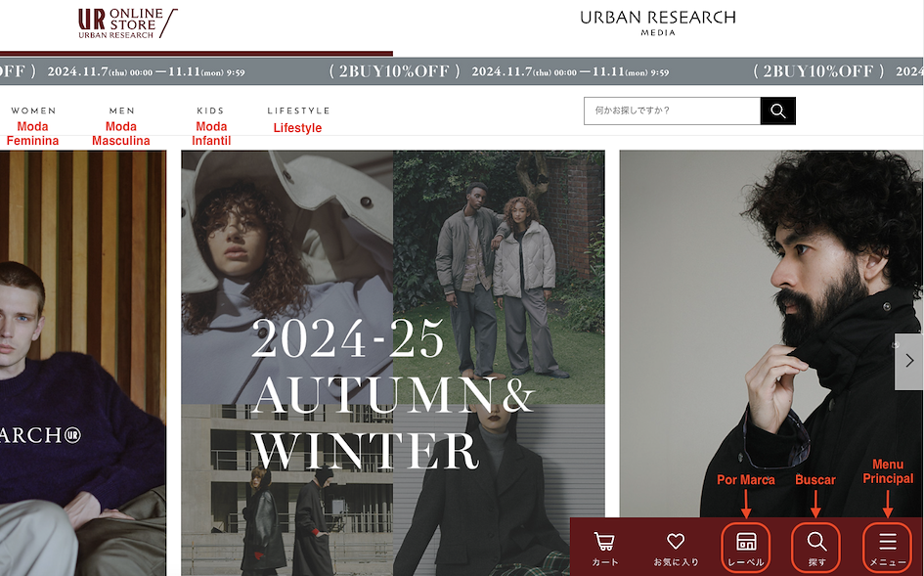The width and height of the screenshot is (924, 576).
Task: Open the 2024-25 Autumn & Winter banner
Action: (393, 363)
